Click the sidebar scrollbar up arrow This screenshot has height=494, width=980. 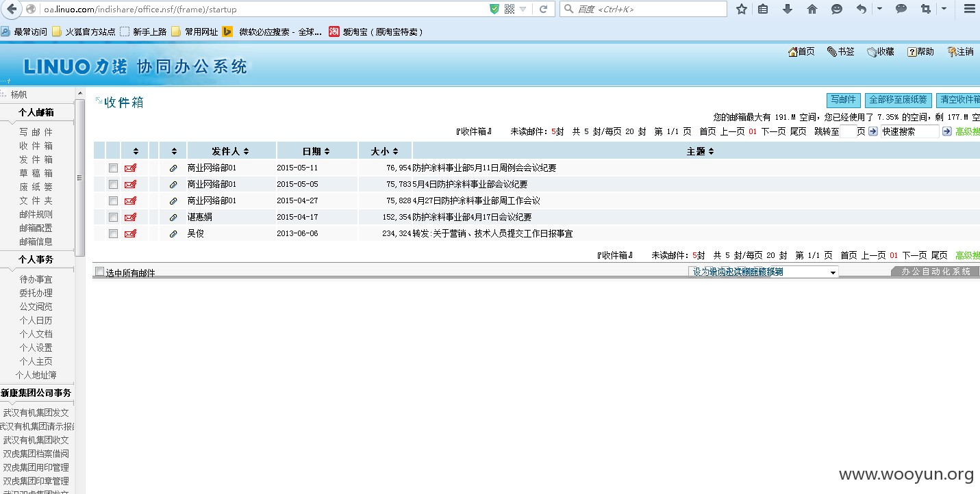79,93
